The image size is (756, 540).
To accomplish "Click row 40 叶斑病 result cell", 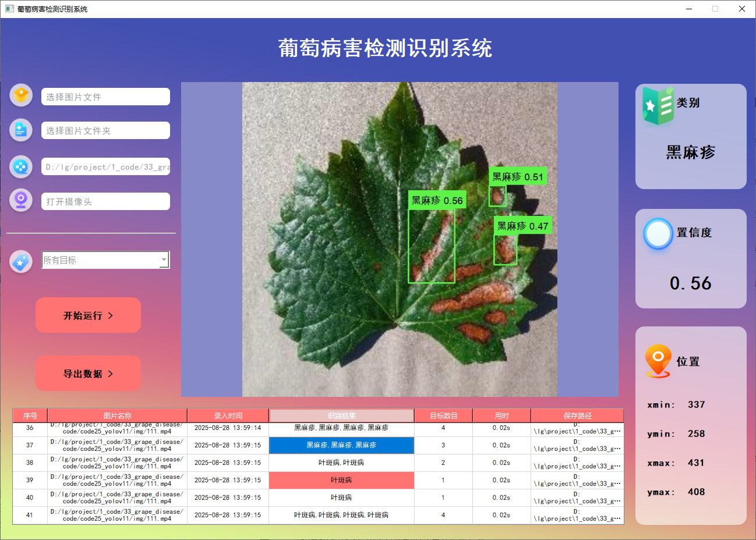I will [x=341, y=498].
